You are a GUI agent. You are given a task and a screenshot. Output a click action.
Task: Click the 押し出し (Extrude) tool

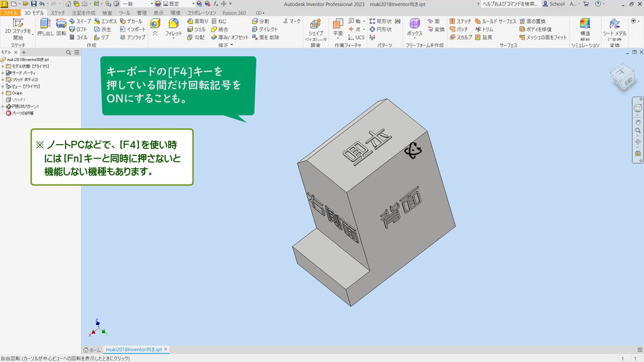46,27
